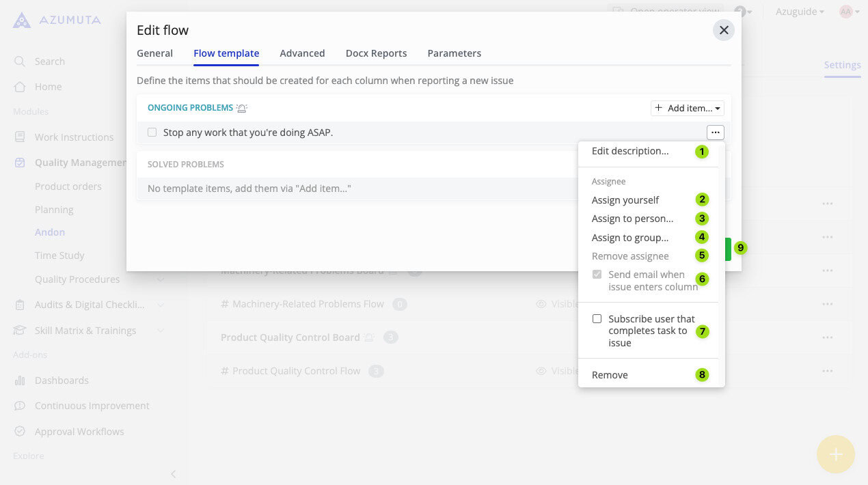Open the 'Add item...' dropdown
Image resolution: width=868 pixels, height=485 pixels.
687,107
